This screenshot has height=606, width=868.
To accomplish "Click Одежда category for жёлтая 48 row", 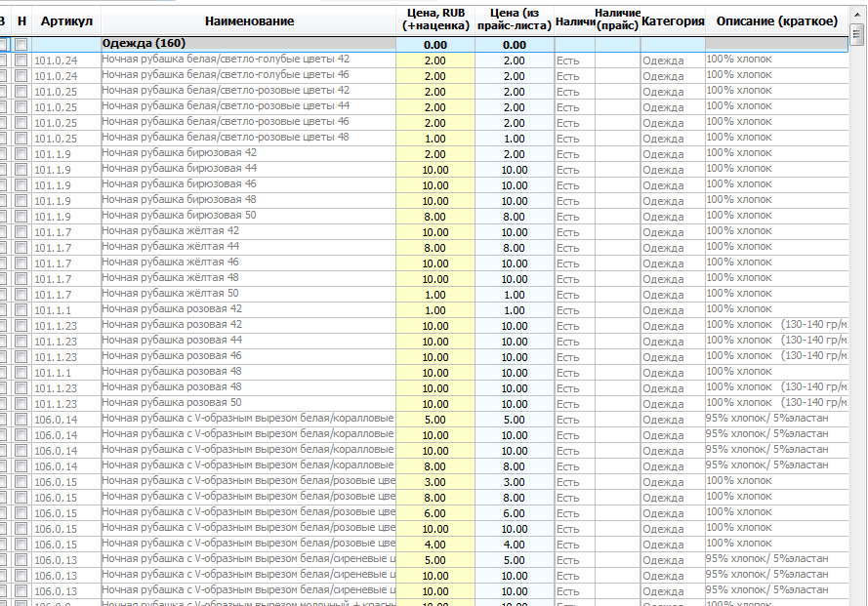I will pyautogui.click(x=663, y=279).
